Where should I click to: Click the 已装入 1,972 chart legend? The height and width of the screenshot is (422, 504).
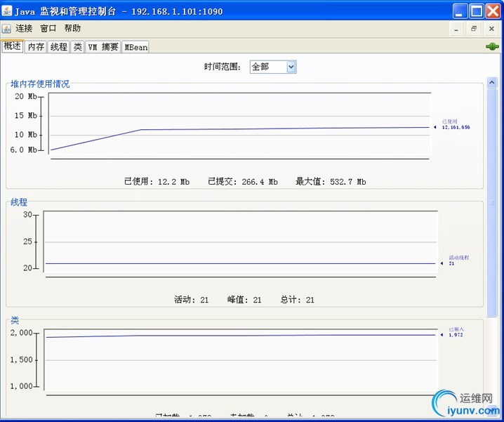[x=456, y=332]
